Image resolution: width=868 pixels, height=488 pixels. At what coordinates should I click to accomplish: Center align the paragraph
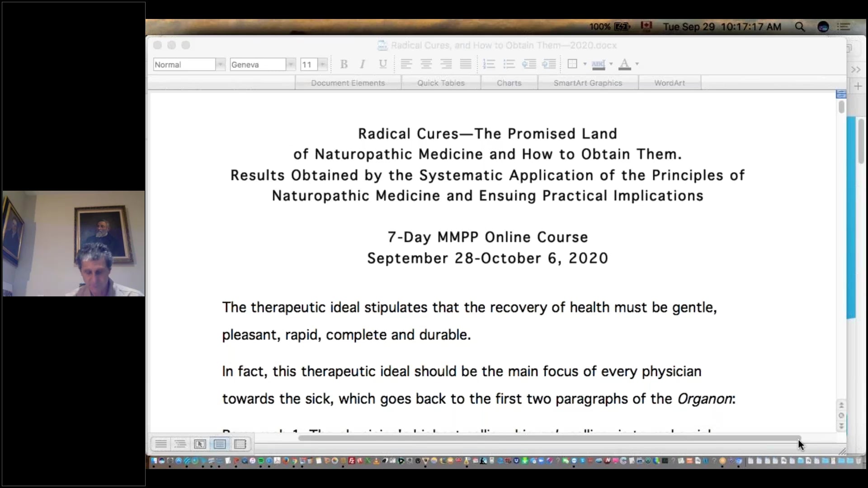426,64
